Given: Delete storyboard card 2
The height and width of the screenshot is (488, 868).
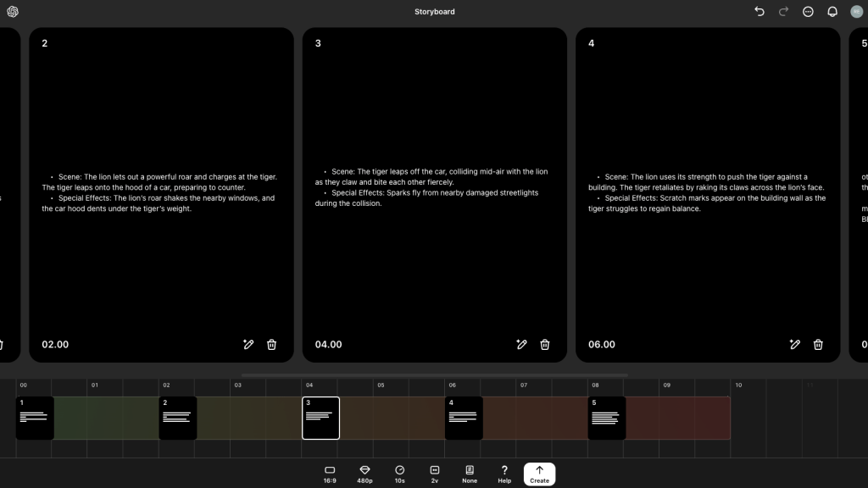Looking at the screenshot, I should (272, 344).
